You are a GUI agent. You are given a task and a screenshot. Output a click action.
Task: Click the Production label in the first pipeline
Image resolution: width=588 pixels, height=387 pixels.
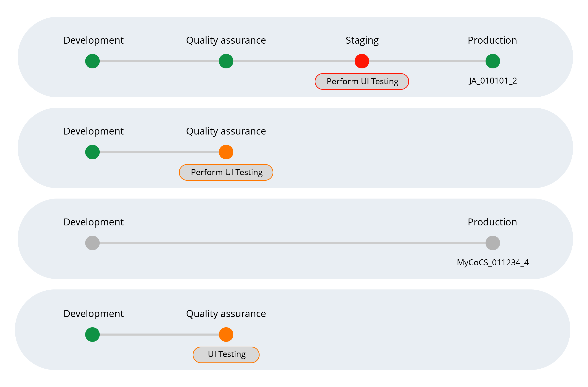tap(492, 40)
